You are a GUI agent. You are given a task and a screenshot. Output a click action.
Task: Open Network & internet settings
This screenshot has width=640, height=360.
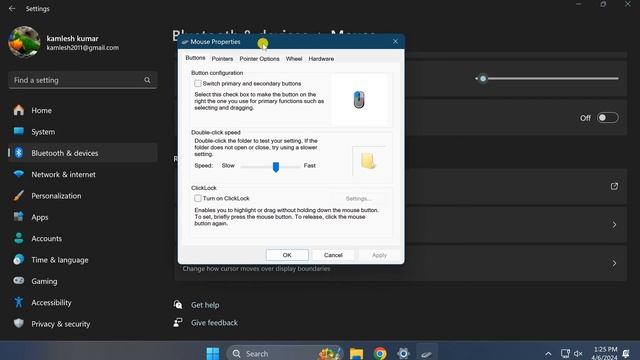click(82, 174)
